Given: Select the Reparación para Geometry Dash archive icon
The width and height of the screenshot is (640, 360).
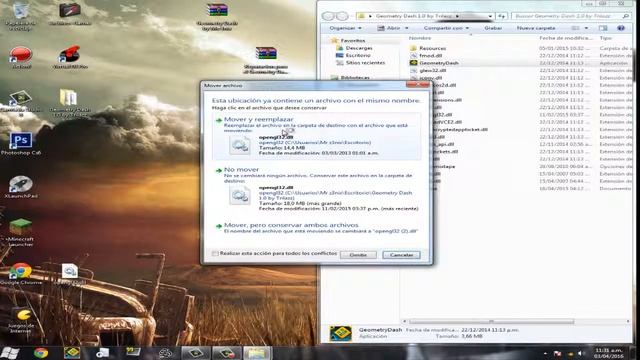Looking at the screenshot, I should tap(266, 60).
